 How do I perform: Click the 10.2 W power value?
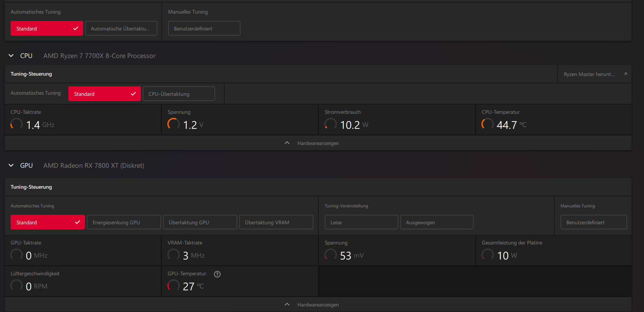(354, 125)
